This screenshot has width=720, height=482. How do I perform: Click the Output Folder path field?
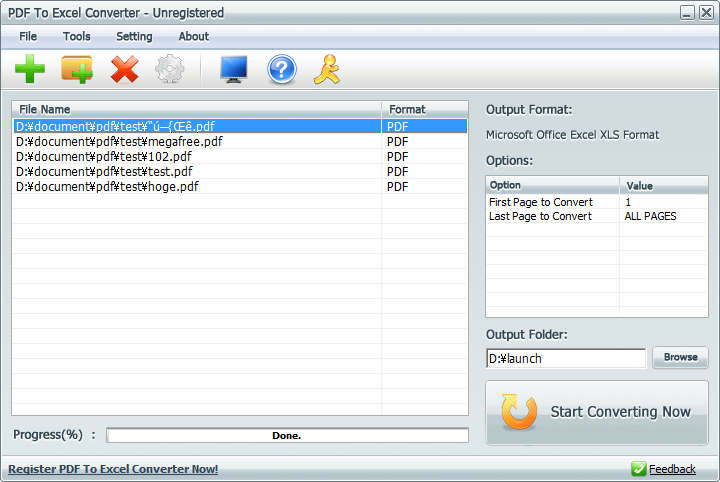click(566, 358)
